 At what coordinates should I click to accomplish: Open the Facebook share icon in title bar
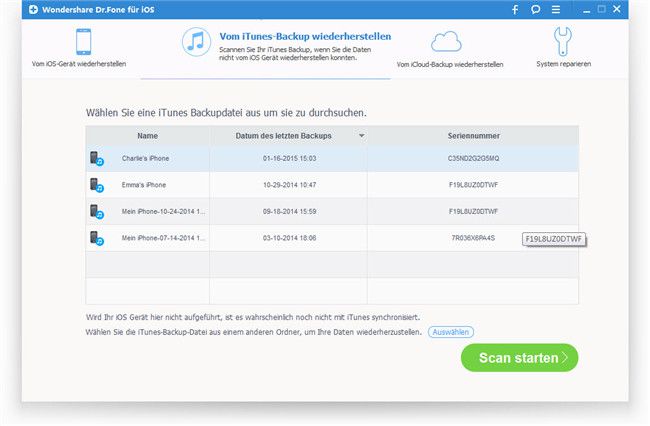[515, 10]
